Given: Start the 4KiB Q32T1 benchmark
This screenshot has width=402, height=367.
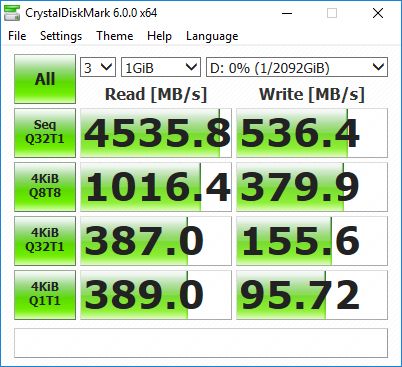Looking at the screenshot, I should pos(45,241).
